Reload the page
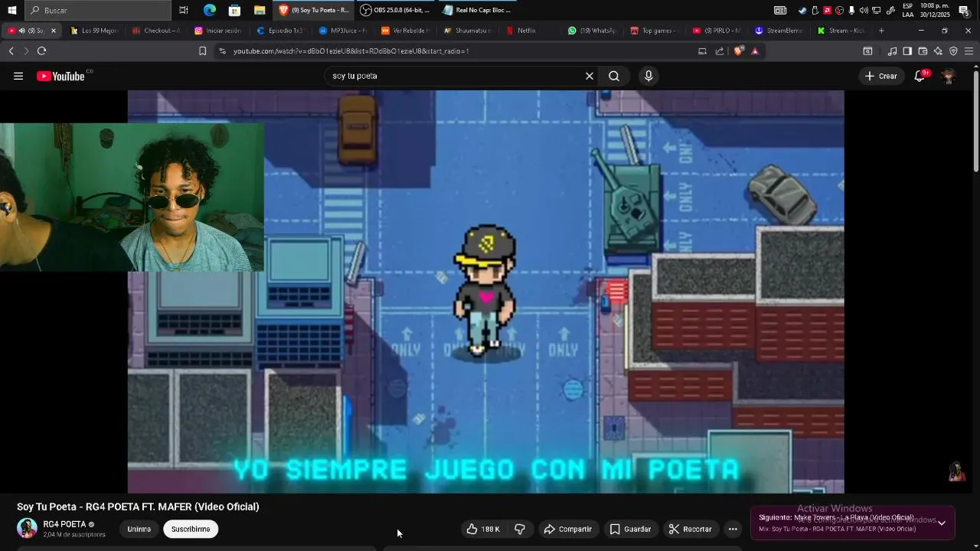The width and height of the screenshot is (980, 551). click(x=41, y=51)
